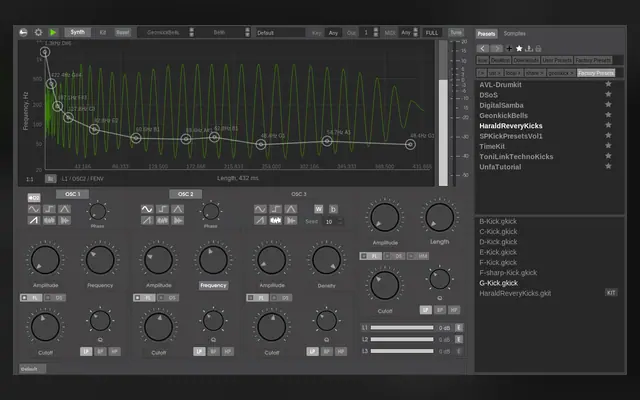Image resolution: width=640 pixels, height=400 pixels.
Task: Click the green play button
Action: click(53, 32)
